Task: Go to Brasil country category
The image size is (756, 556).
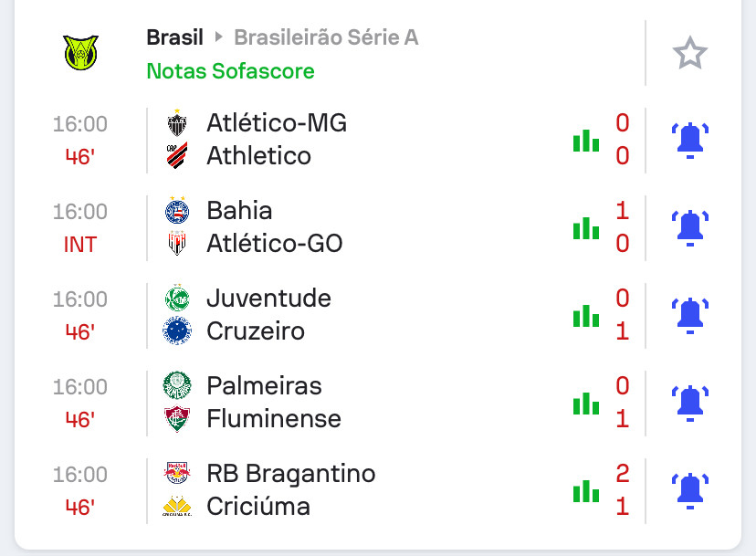Action: [x=174, y=37]
